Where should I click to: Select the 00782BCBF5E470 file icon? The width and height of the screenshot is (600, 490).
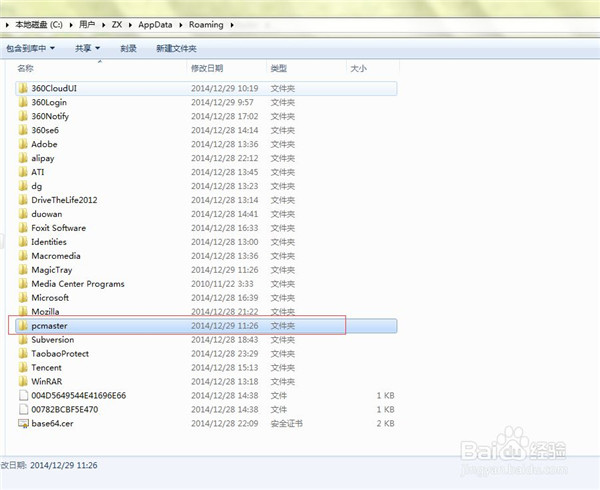coord(23,409)
